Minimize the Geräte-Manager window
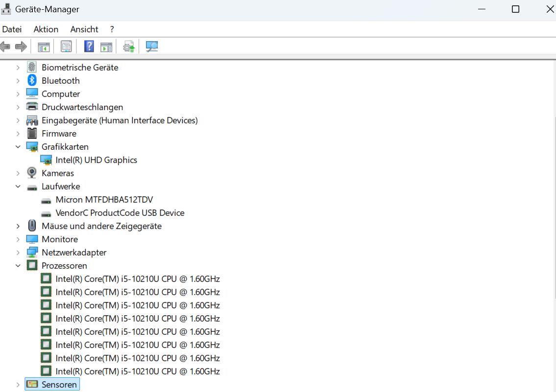The width and height of the screenshot is (556, 392). [482, 9]
